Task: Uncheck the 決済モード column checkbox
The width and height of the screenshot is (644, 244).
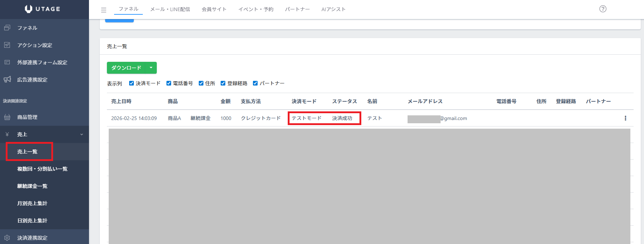Action: (x=131, y=83)
